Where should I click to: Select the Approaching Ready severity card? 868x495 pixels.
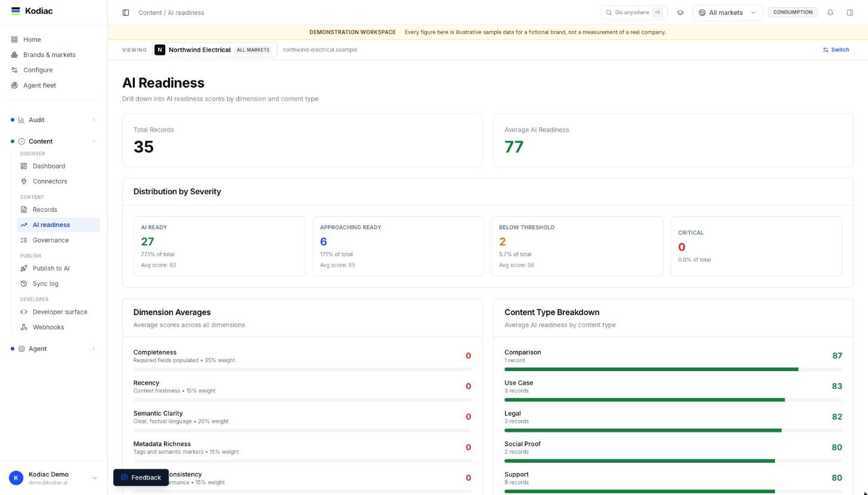398,247
